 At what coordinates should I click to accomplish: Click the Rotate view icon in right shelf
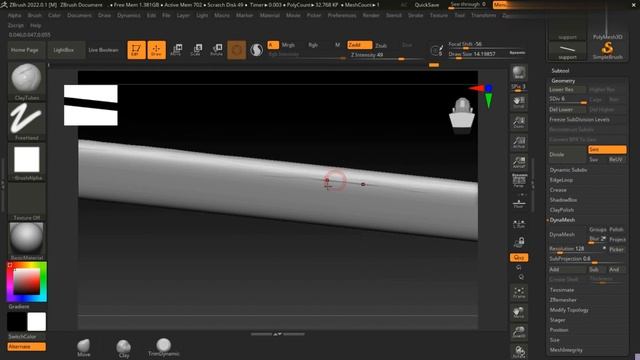point(519,351)
